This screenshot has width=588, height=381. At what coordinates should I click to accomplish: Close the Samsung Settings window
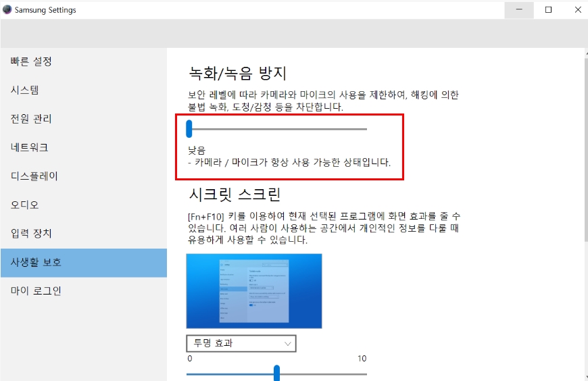click(577, 9)
